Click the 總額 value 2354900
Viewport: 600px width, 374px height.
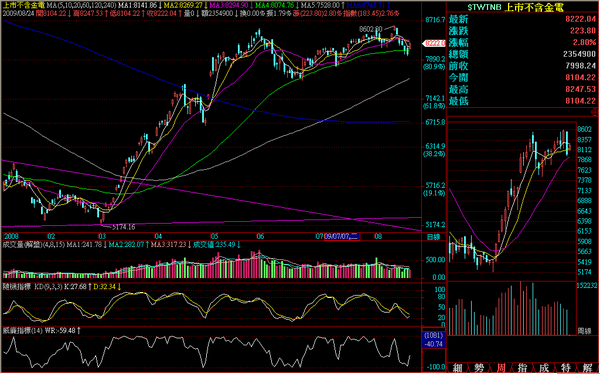pos(579,54)
